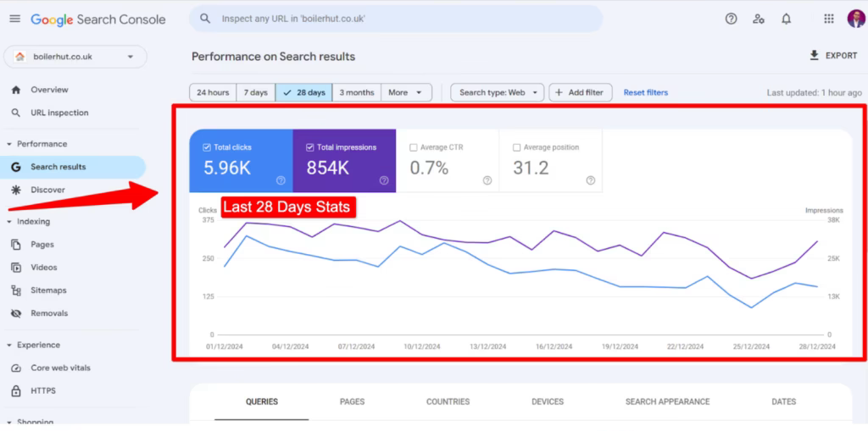The image size is (868, 431).
Task: Open the hamburger main menu
Action: pyautogui.click(x=15, y=19)
